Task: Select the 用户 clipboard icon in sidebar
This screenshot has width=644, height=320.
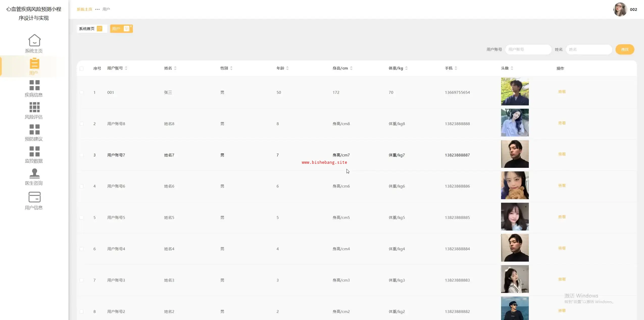Action: pyautogui.click(x=34, y=63)
